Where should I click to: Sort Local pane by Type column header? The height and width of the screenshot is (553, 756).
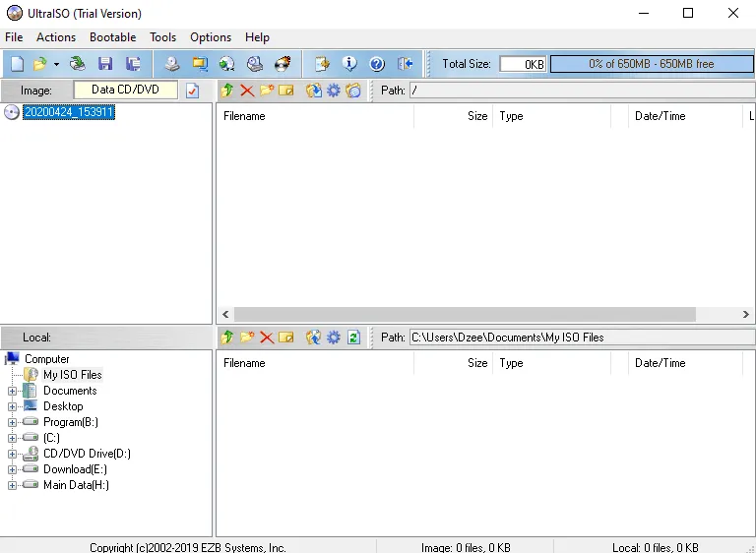[x=551, y=362]
